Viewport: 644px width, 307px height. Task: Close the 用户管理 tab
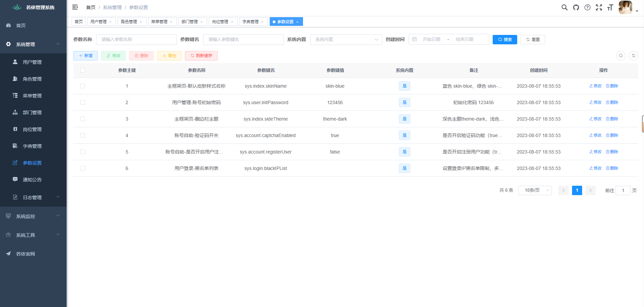(110, 22)
